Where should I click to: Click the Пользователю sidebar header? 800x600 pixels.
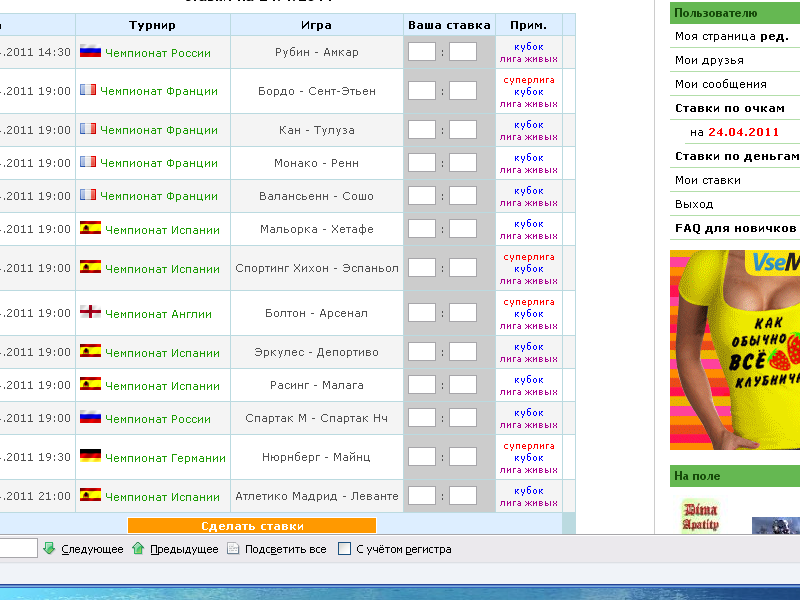[x=735, y=13]
